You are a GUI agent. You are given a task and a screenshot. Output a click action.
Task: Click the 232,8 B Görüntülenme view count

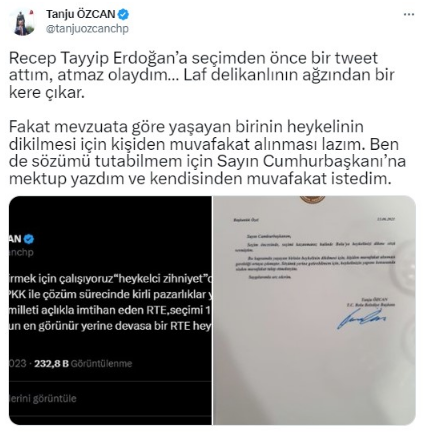coord(83,363)
